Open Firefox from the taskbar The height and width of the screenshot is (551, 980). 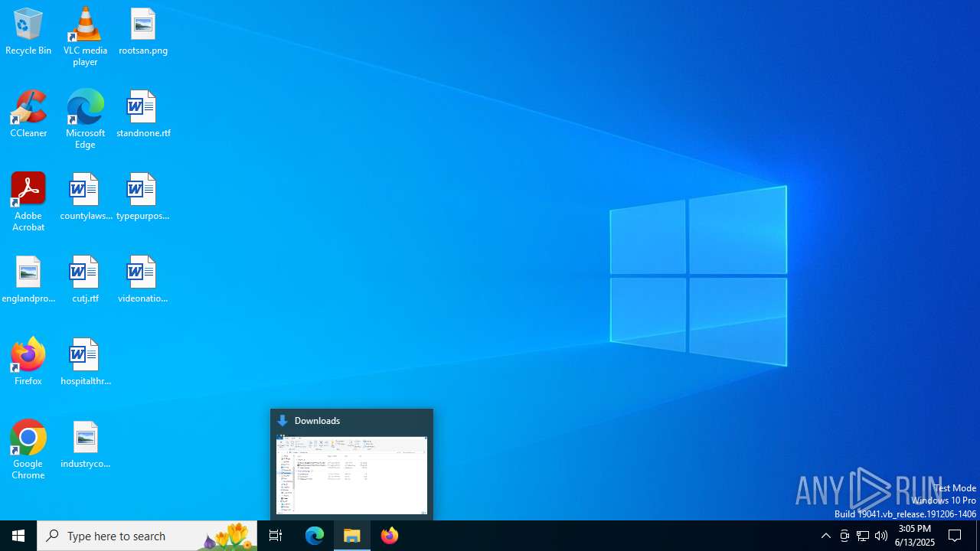point(390,536)
